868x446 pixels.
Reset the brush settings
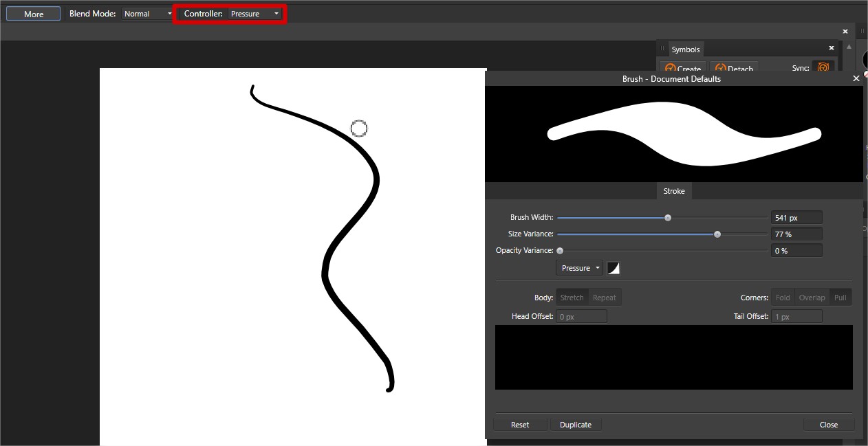click(520, 425)
